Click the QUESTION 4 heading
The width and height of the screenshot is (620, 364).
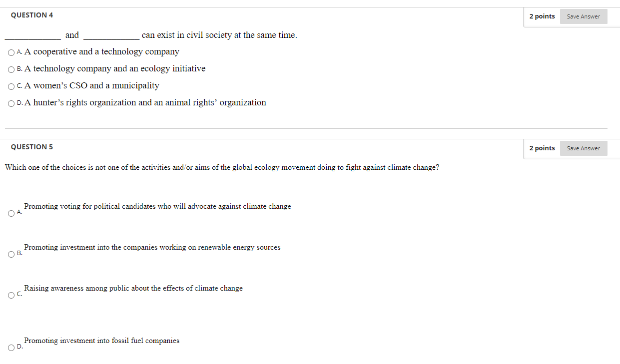(31, 15)
